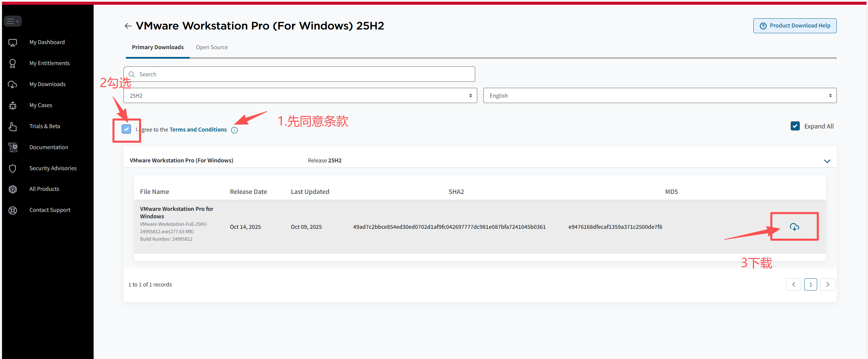Collapse the VMware Workstation Pro release section

pyautogui.click(x=827, y=161)
